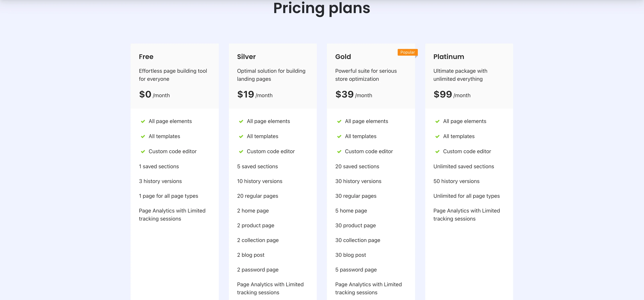644x300 pixels.
Task: Click the checkmark beside Platinum plan's All page elements
Action: 437,121
